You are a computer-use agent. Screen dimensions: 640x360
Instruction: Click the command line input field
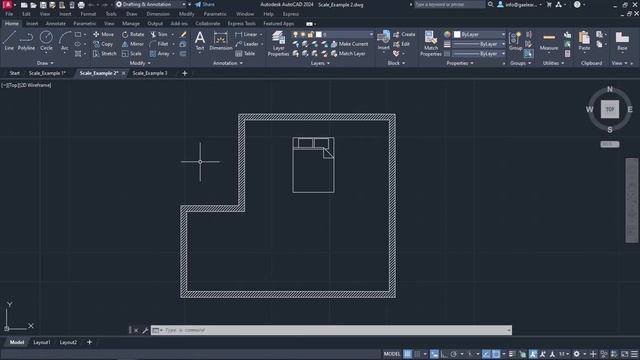[x=331, y=330]
